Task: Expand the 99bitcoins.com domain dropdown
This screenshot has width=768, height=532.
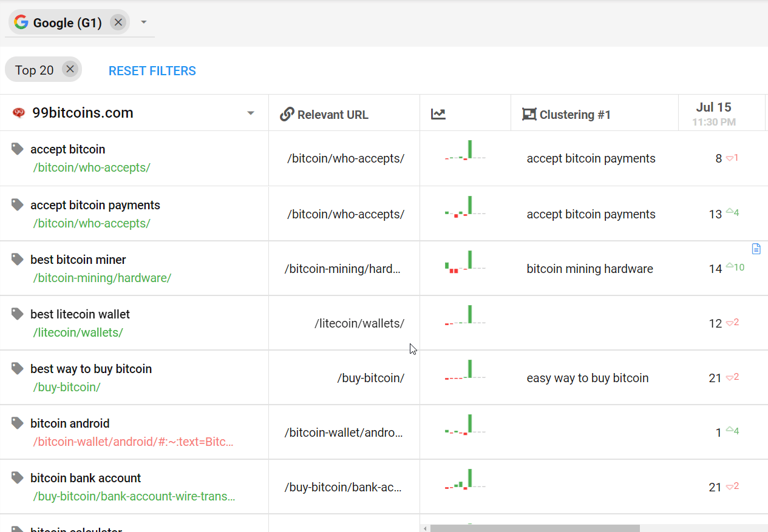Action: 250,113
